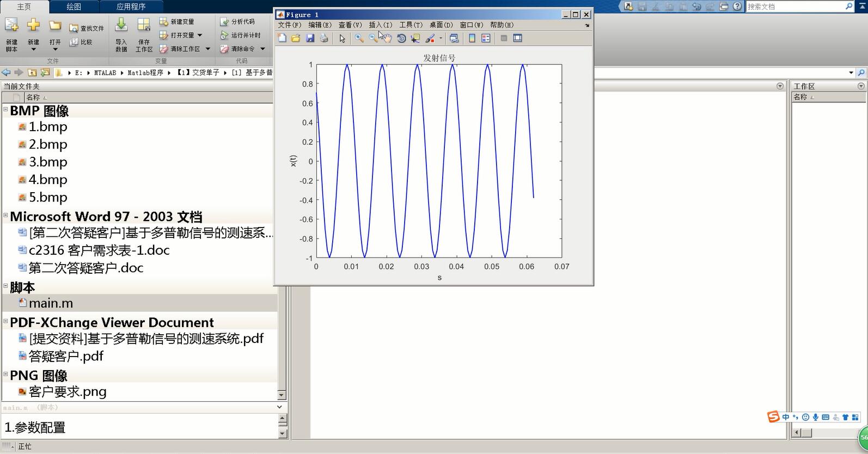Open 窗口(W) menu in Figure 1
This screenshot has height=454, width=868.
471,25
